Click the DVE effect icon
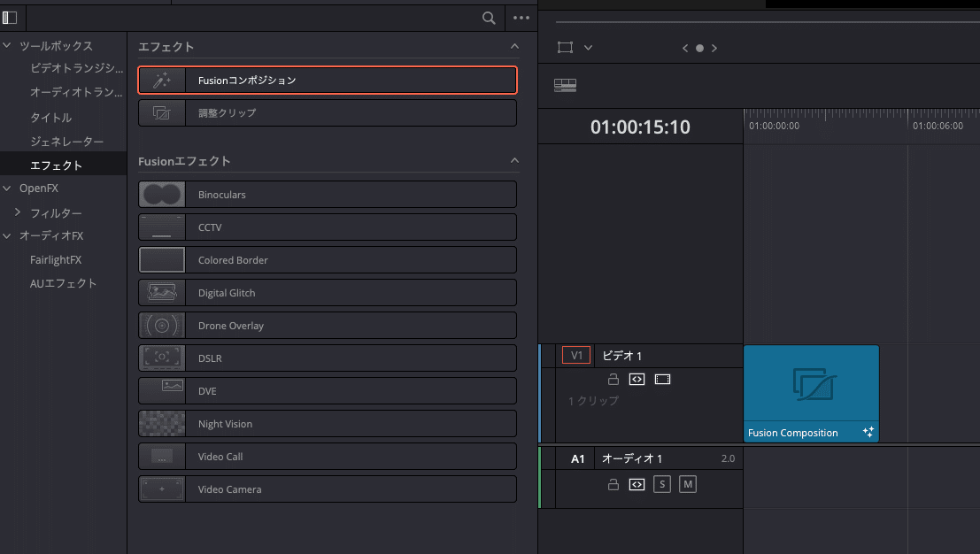The height and width of the screenshot is (554, 980). tap(162, 391)
